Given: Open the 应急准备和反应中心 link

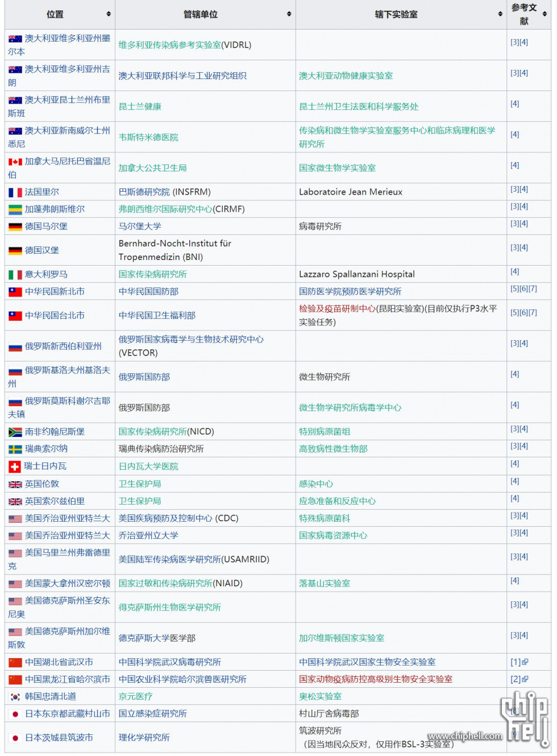Looking at the screenshot, I should click(x=338, y=501).
